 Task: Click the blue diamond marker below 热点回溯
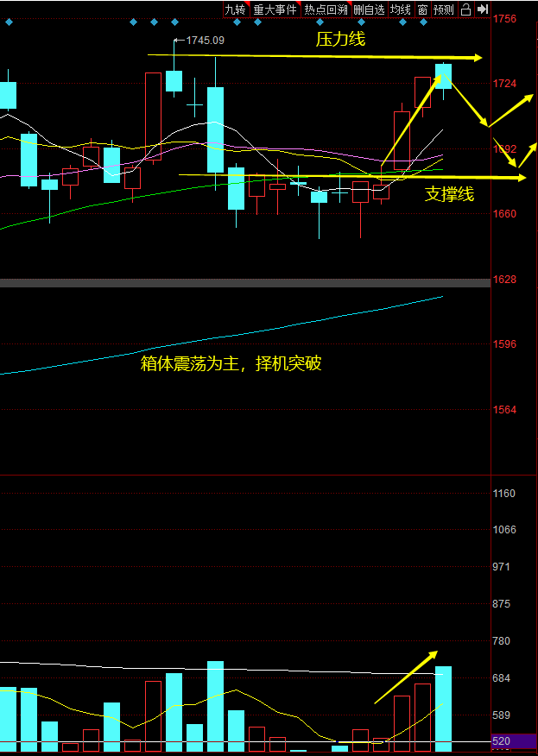(x=320, y=22)
